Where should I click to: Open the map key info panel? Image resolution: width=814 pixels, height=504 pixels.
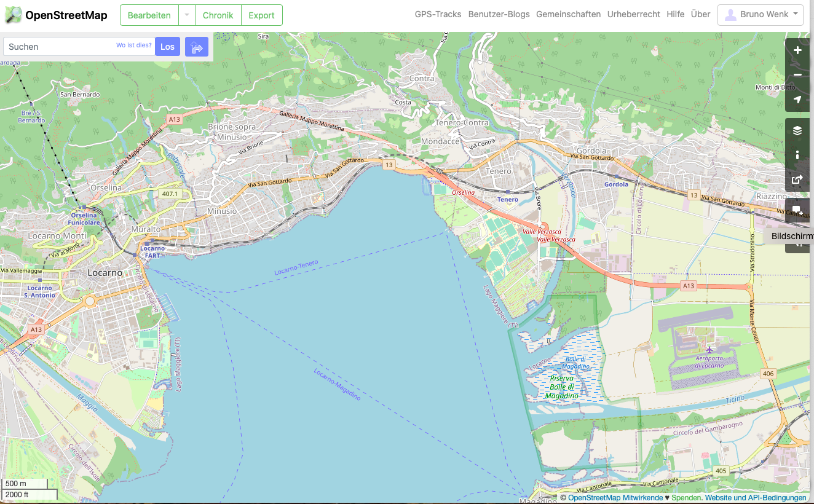[797, 155]
